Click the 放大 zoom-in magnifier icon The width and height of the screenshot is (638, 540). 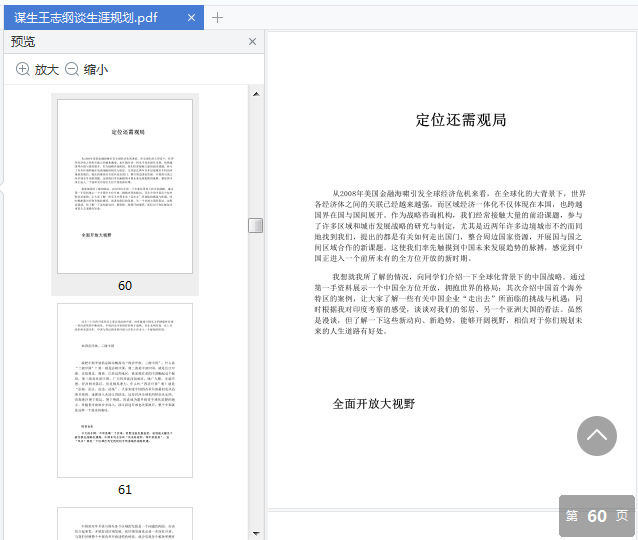click(23, 69)
